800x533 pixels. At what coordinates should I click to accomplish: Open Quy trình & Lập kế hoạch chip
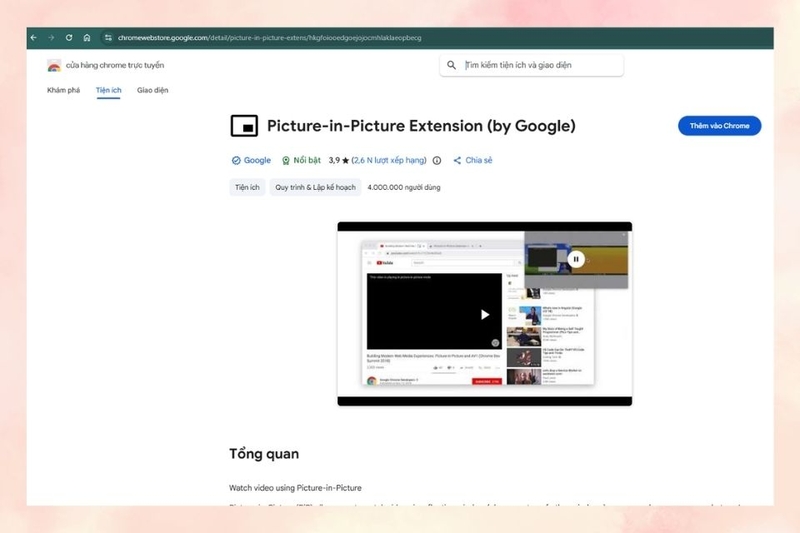tap(315, 187)
